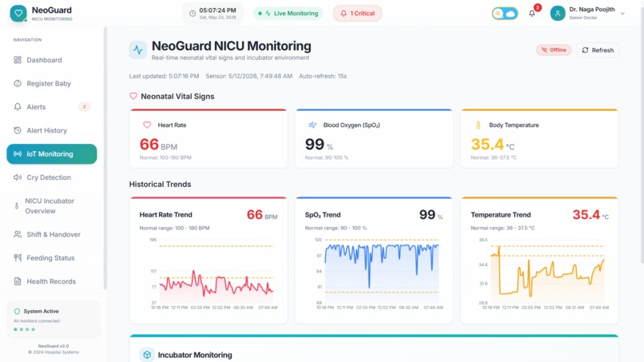
Task: Click the 'Last updated: 5:07:16 PM' text
Action: coord(164,76)
